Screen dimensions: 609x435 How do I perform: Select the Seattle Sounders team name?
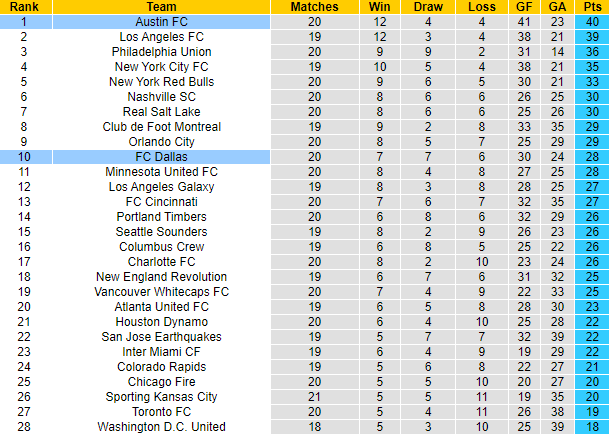pyautogui.click(x=161, y=231)
